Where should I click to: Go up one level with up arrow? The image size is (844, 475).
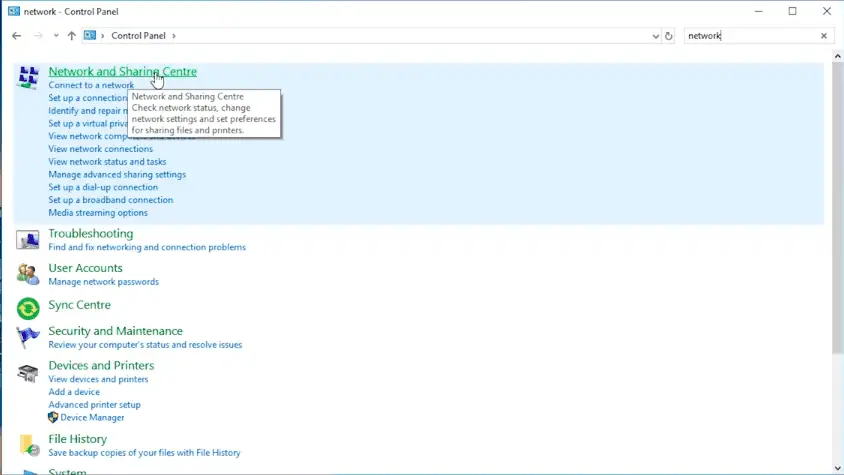tap(72, 36)
